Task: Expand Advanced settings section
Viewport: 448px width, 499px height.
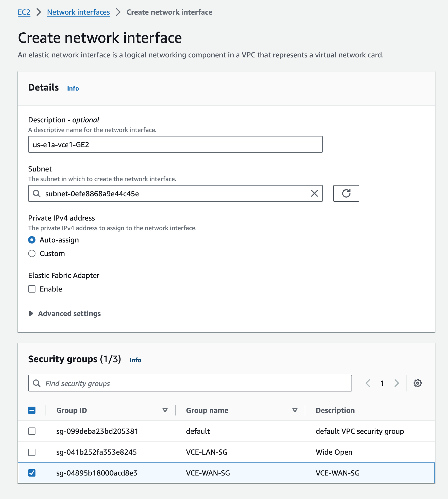Action: coord(64,313)
